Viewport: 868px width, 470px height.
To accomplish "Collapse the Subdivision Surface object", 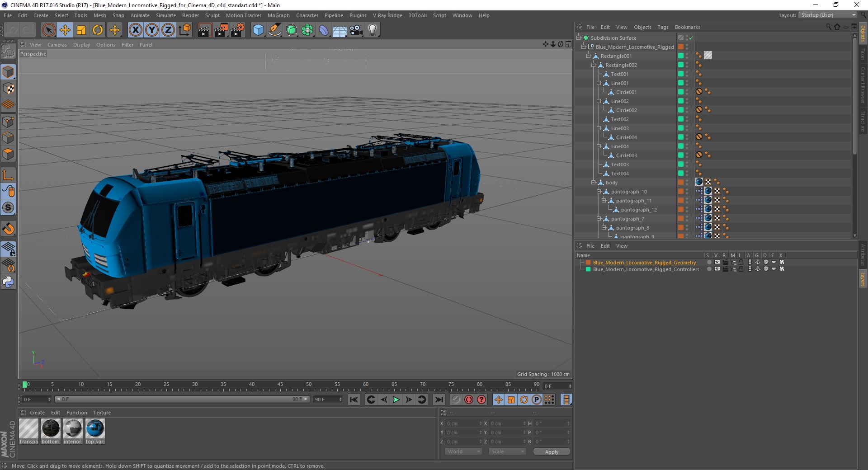I will (579, 38).
